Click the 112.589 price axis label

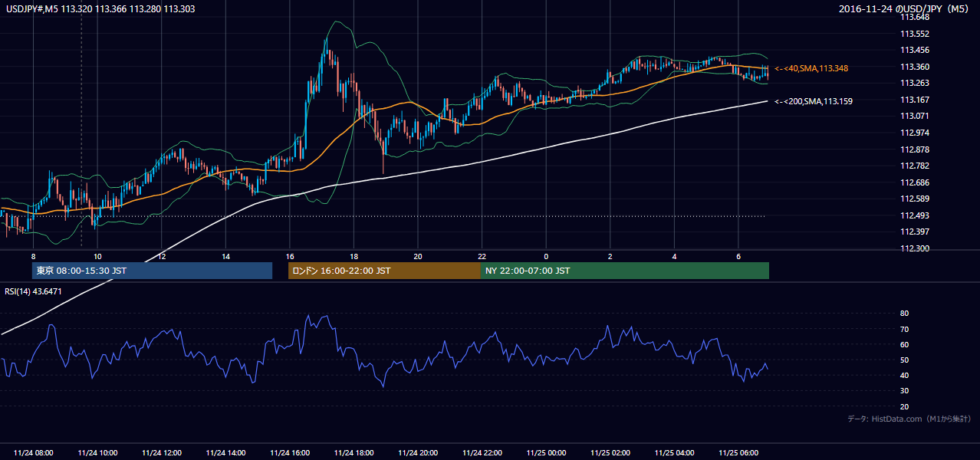[914, 199]
